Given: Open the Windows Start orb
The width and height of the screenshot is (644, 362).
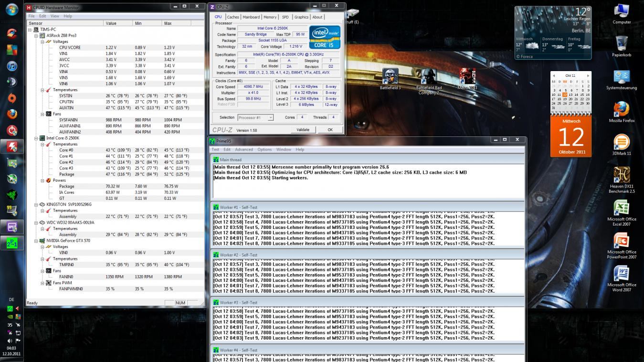Looking at the screenshot, I should pyautogui.click(x=12, y=10).
